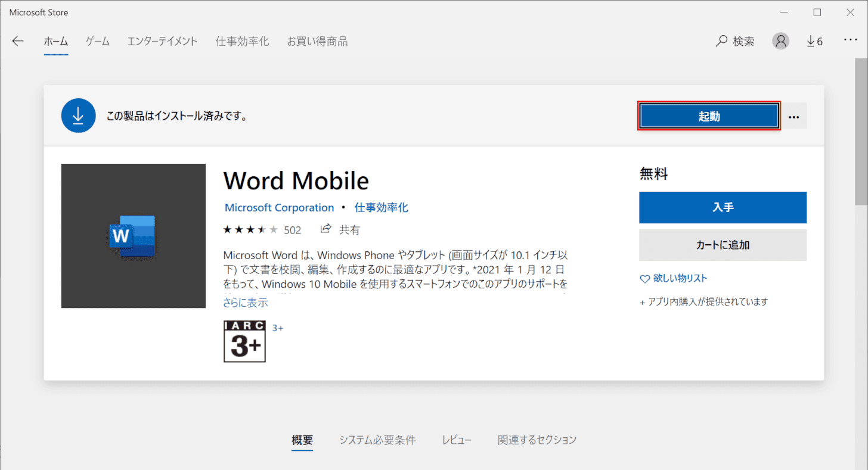This screenshot has width=868, height=470.
Task: Select the 関連するセクション tab
Action: (537, 440)
